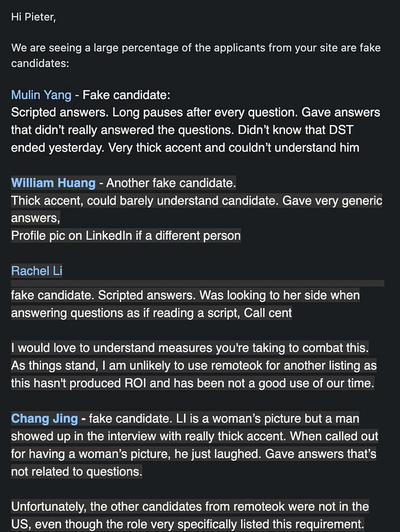Click the 'Hi Pieter,' greeting line

coord(34,17)
